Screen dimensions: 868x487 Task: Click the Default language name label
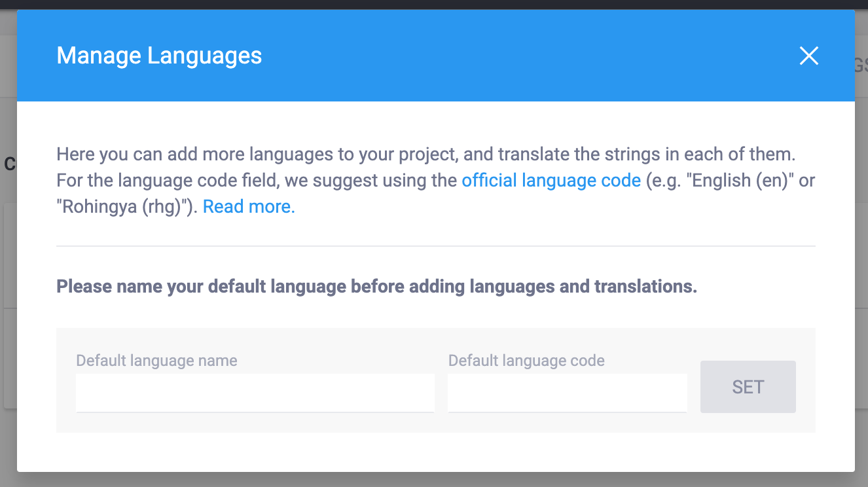156,361
